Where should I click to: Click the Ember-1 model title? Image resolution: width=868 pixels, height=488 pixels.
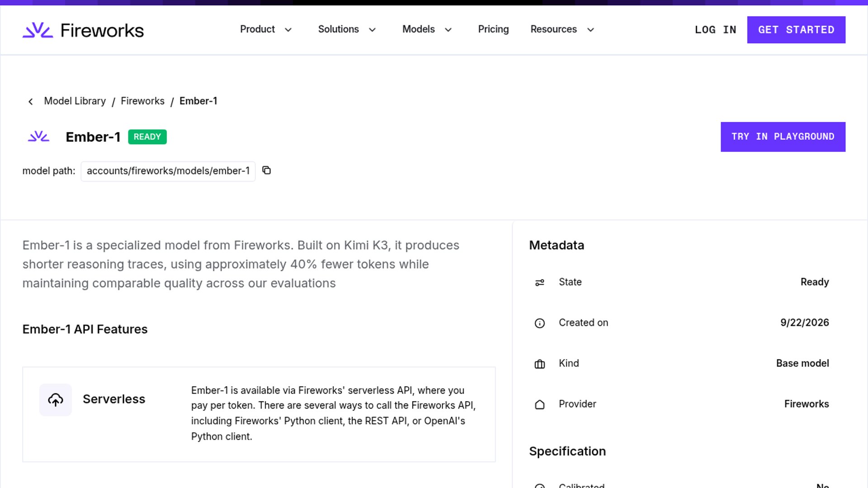[x=93, y=137]
